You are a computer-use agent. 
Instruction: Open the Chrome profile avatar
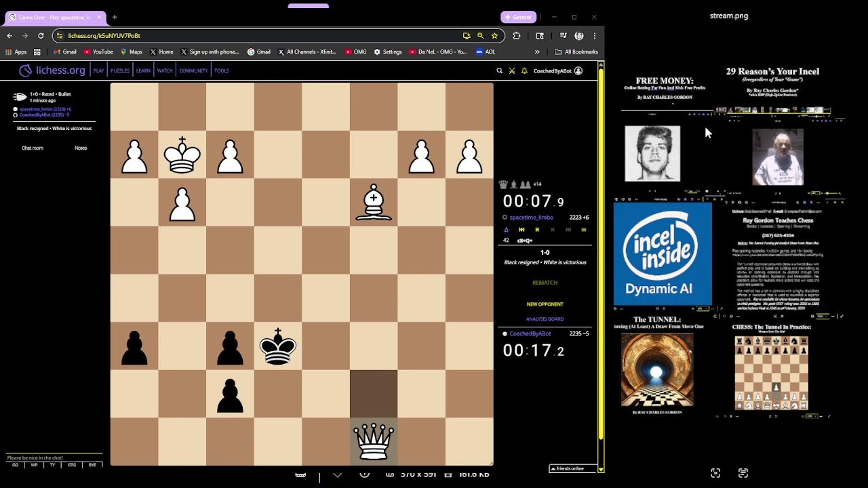(x=579, y=35)
